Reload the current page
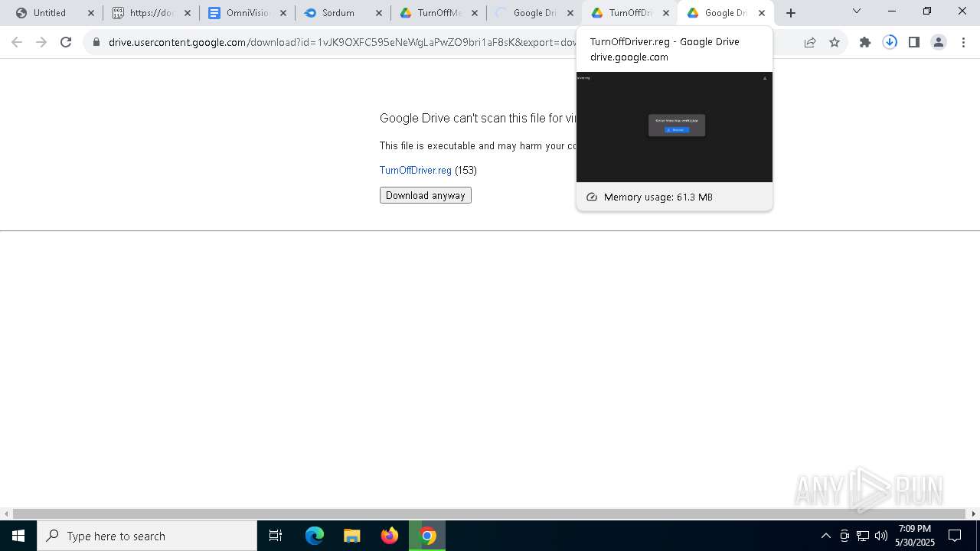Viewport: 980px width, 551px height. click(66, 42)
